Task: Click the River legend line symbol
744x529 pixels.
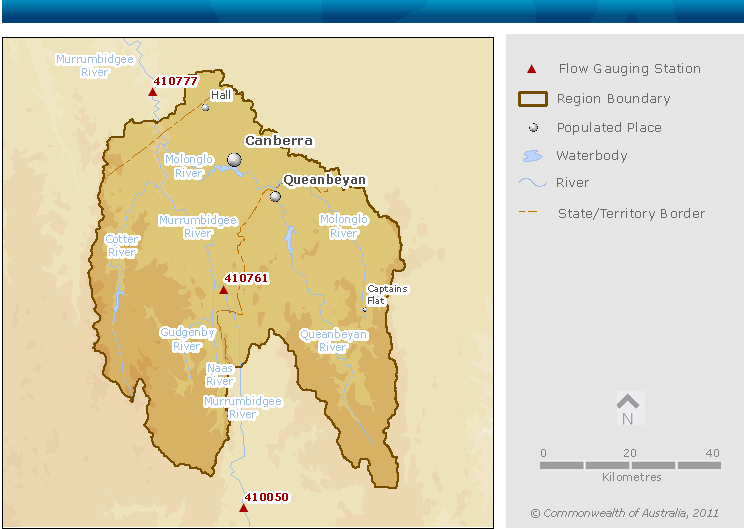Action: (x=532, y=183)
